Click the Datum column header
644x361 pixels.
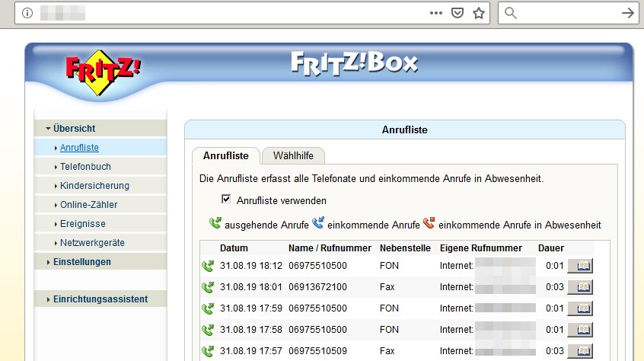234,248
